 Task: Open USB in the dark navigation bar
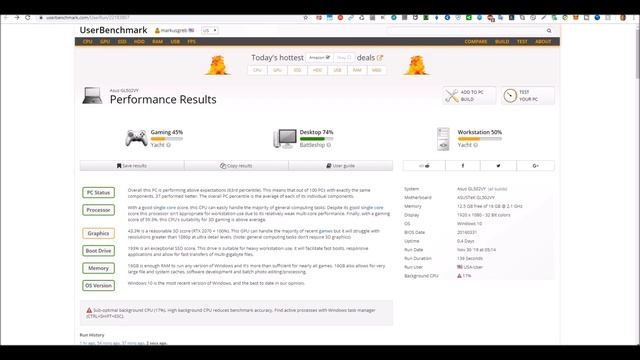[175, 42]
